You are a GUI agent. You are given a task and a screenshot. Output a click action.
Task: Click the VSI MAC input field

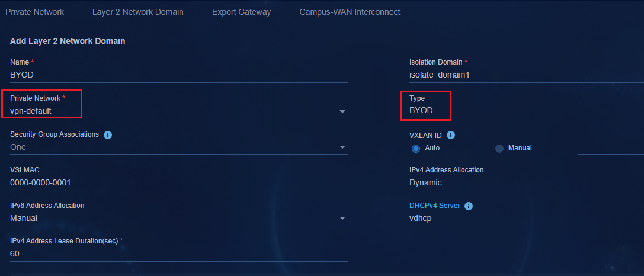click(x=179, y=183)
